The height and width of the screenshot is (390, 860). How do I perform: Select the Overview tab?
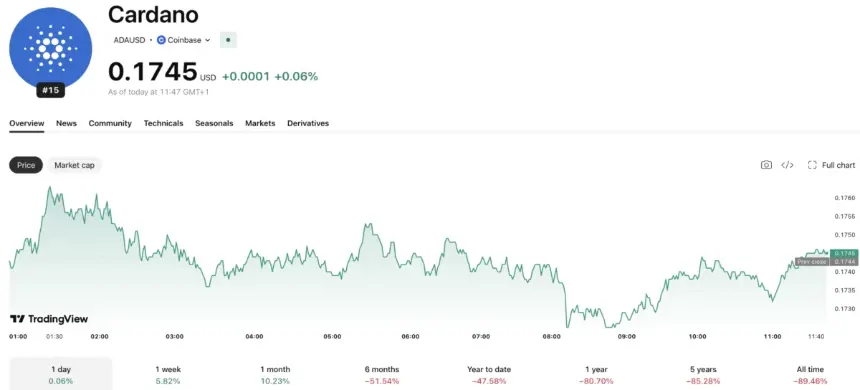[27, 123]
